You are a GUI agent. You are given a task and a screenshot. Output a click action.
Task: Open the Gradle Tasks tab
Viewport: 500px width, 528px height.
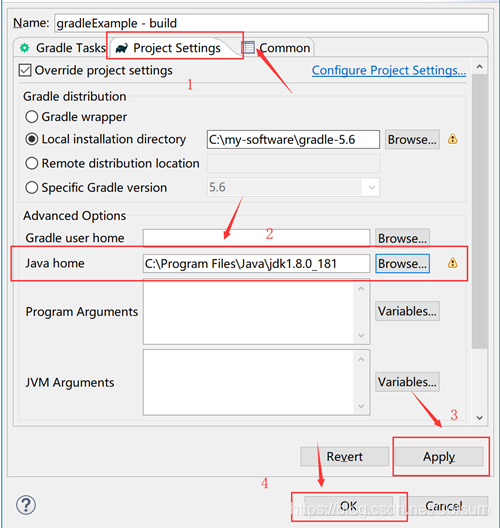63,48
